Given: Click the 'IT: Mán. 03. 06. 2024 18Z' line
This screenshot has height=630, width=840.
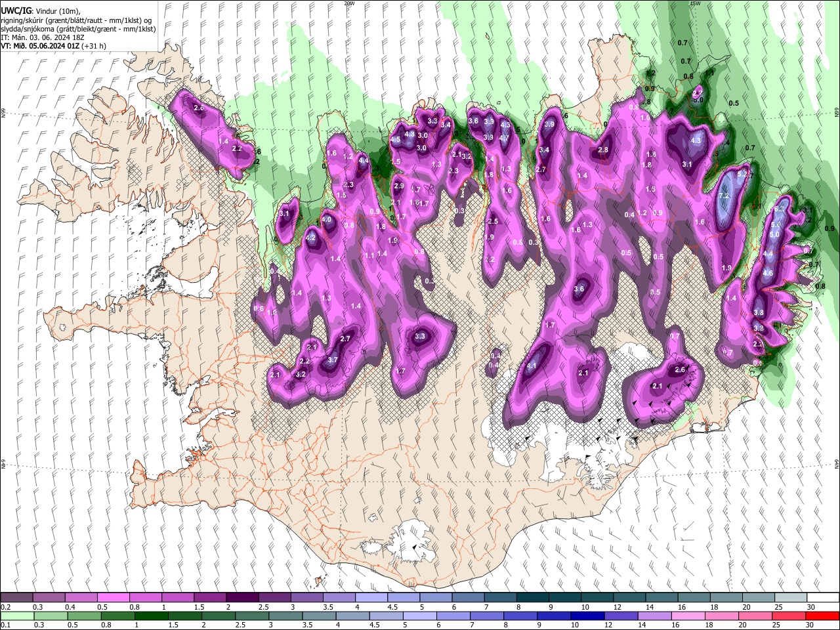Looking at the screenshot, I should (42, 37).
